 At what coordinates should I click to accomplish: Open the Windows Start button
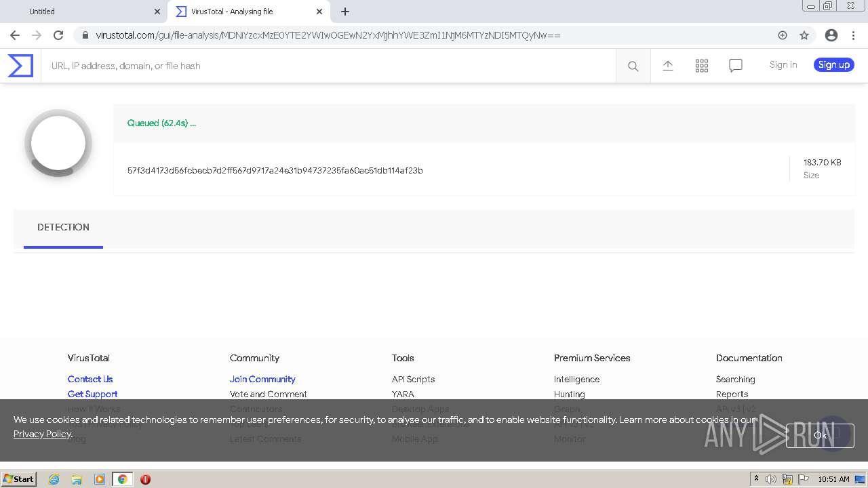(x=19, y=479)
